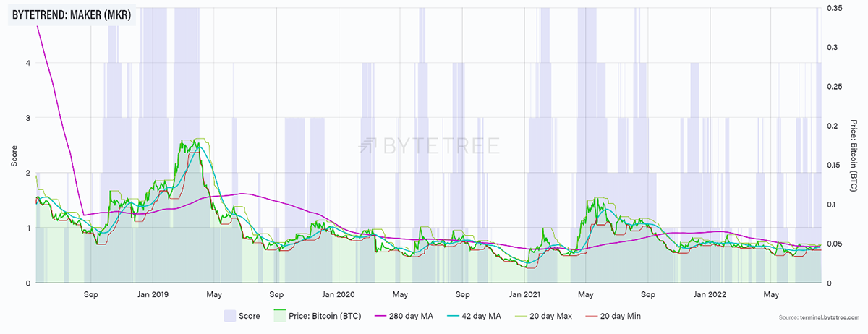The height and width of the screenshot is (334, 868).
Task: Click the green Price Bitcoin legend swatch
Action: tap(279, 316)
